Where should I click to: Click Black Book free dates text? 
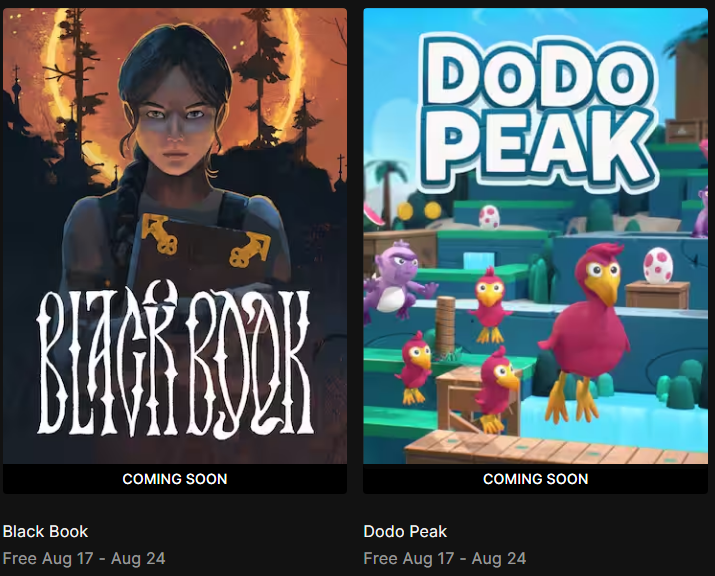84,558
